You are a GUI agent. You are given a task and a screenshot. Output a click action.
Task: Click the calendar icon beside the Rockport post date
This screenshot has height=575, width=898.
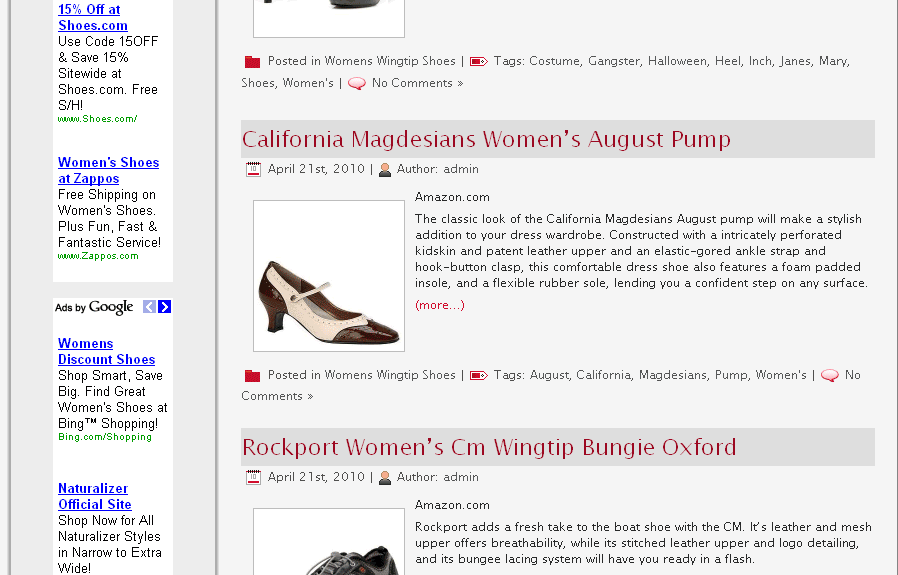(253, 478)
